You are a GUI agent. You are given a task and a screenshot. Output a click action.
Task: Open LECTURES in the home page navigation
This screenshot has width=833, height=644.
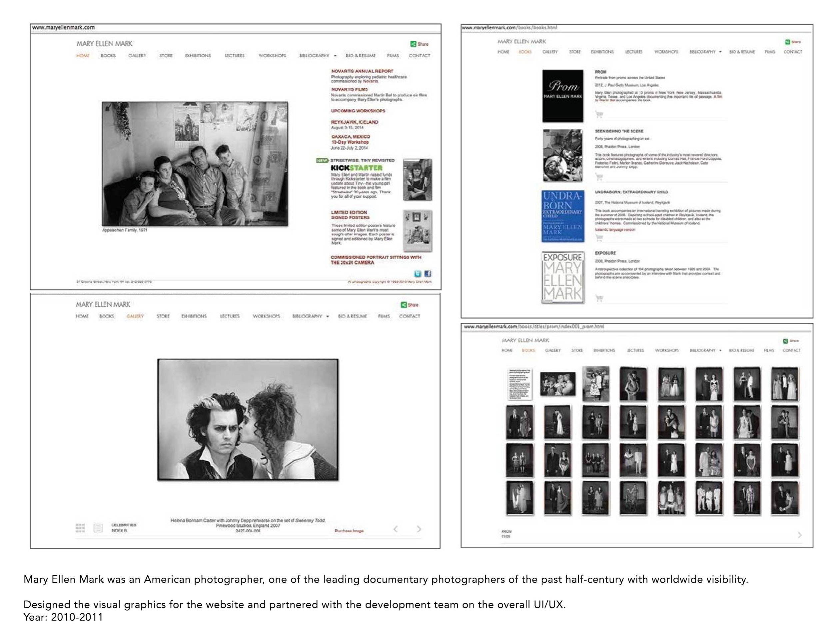tap(235, 56)
